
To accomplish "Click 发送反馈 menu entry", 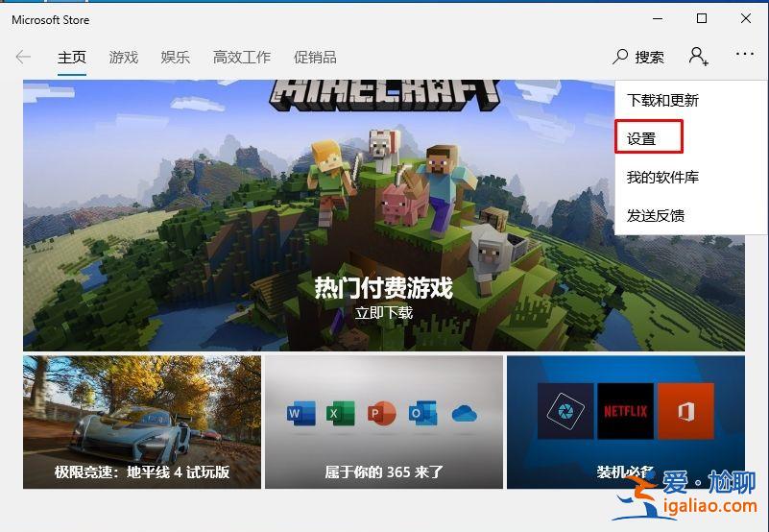I will click(x=656, y=215).
